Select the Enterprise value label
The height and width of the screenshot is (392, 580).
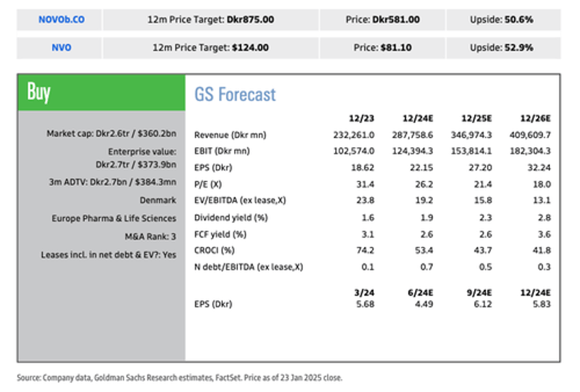coord(142,152)
